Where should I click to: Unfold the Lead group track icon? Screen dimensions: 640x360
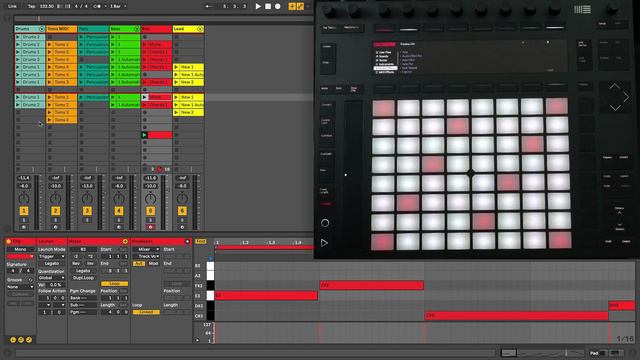[x=200, y=29]
